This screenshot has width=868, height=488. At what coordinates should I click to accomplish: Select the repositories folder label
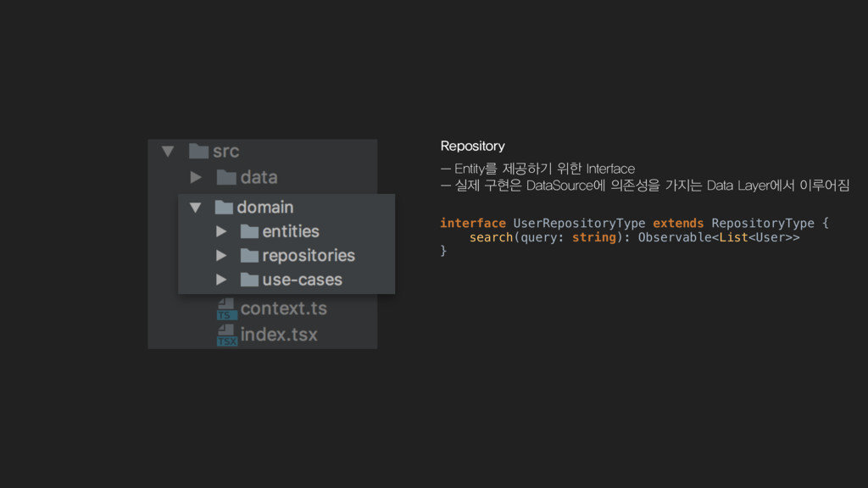309,256
